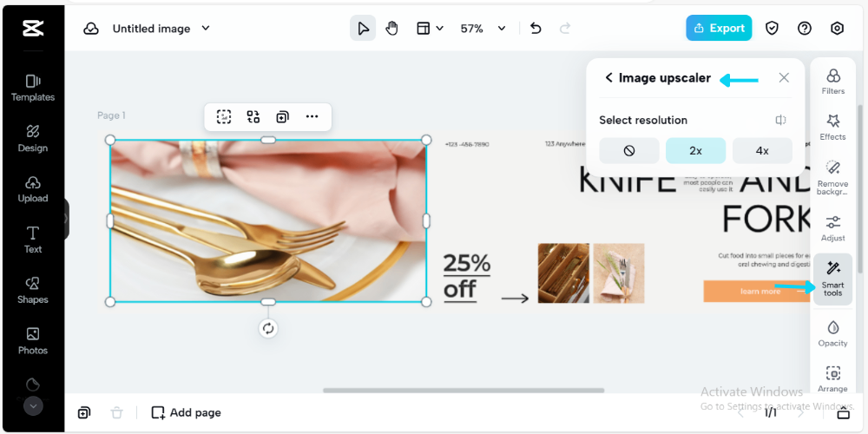Select the 2x resolution option
Screen dimensions: 868x434
(x=695, y=150)
